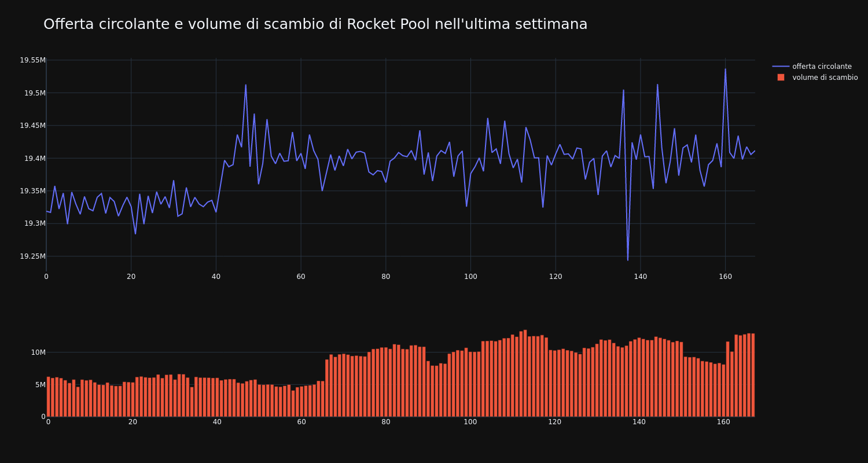Click the 19.5M y-axis label
Image resolution: width=868 pixels, height=463 pixels.
(35, 93)
